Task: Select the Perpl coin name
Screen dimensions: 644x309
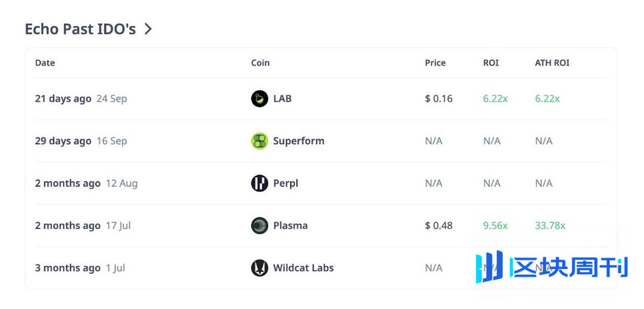Action: click(x=285, y=183)
